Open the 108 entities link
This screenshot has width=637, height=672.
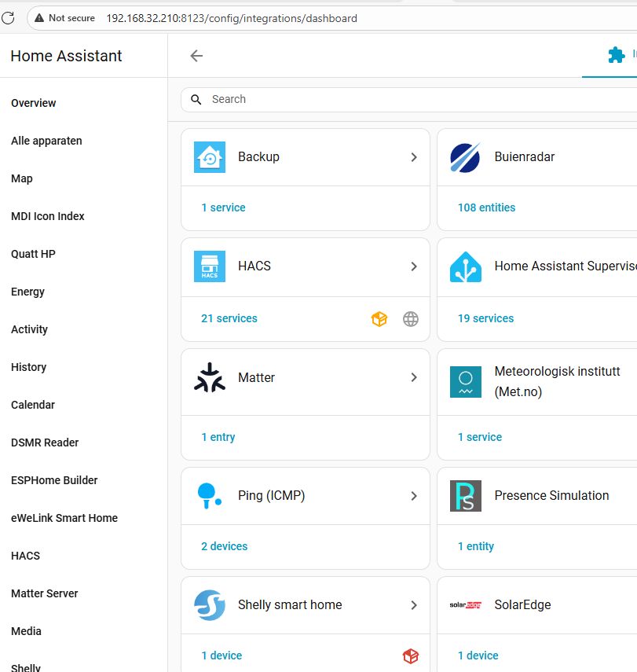click(487, 208)
